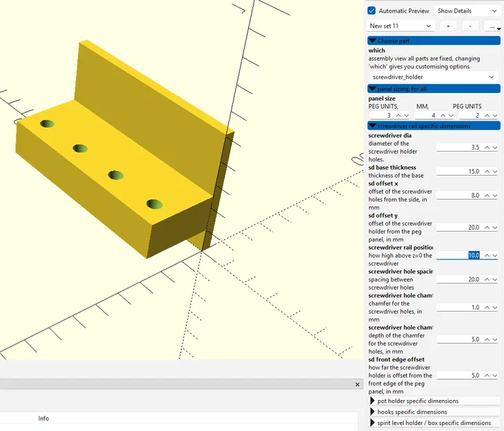Open the ellipsis more options button

point(492,26)
